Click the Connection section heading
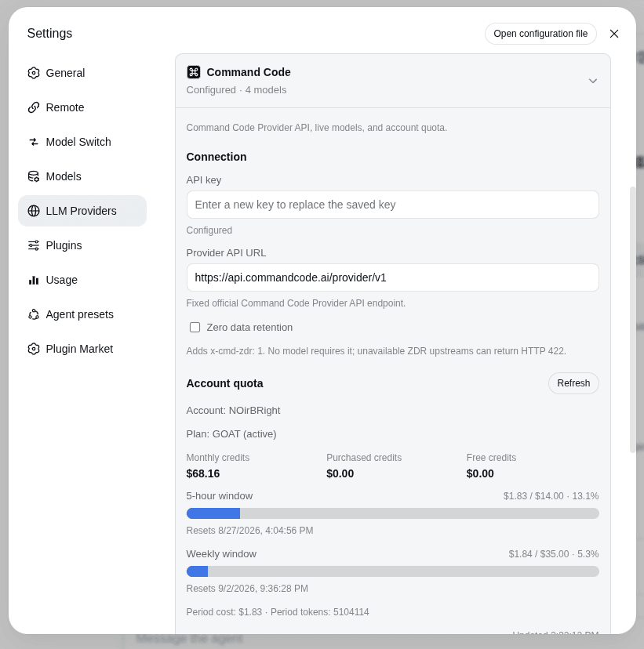The height and width of the screenshot is (649, 644). [x=216, y=157]
